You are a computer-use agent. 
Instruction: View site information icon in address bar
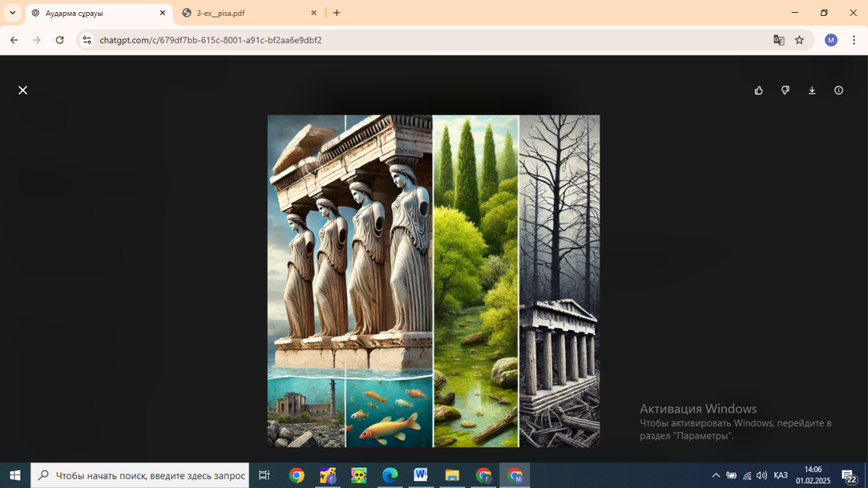[x=87, y=40]
